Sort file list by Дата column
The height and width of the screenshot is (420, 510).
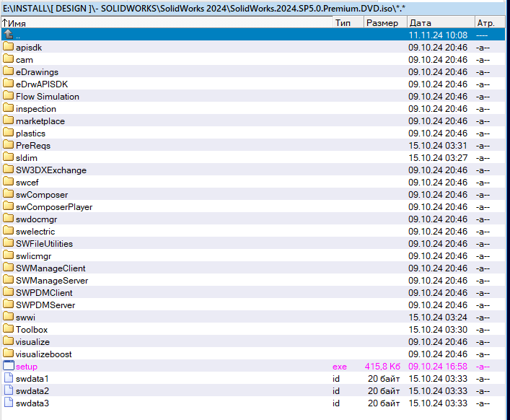click(441, 23)
